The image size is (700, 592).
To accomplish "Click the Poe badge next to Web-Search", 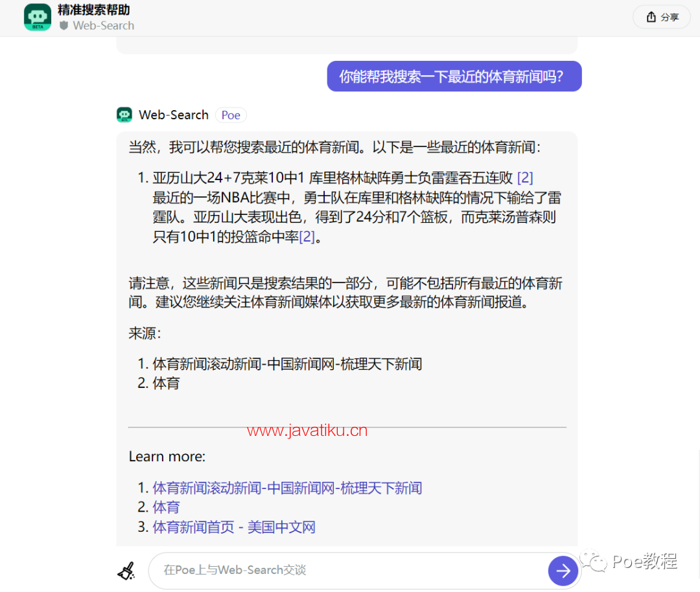I will point(231,115).
